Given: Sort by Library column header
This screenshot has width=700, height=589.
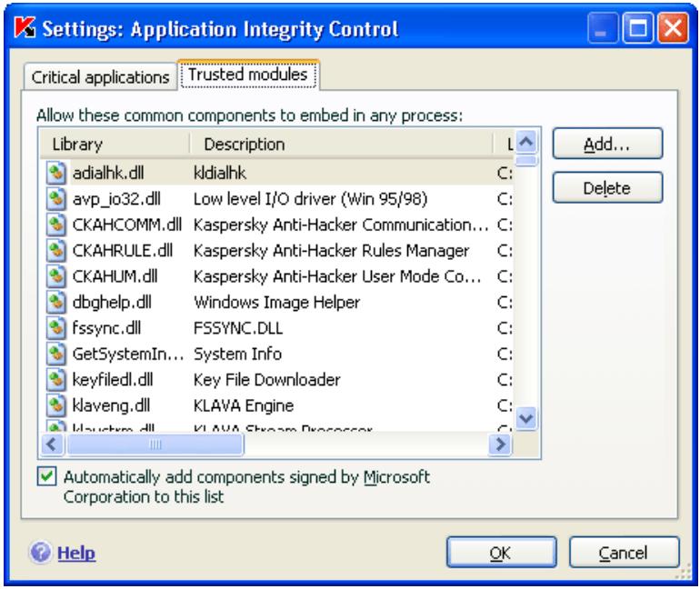Looking at the screenshot, I should pyautogui.click(x=115, y=145).
